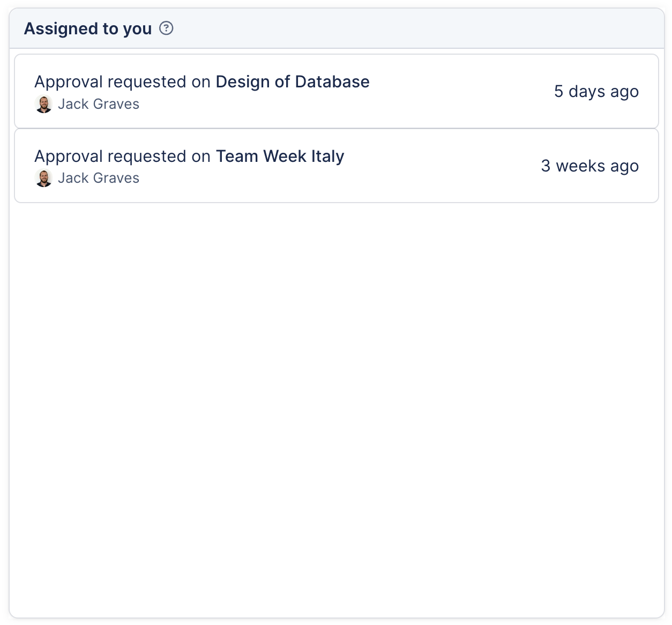Click the word "Approval" in Team Week Italy row

(69, 156)
